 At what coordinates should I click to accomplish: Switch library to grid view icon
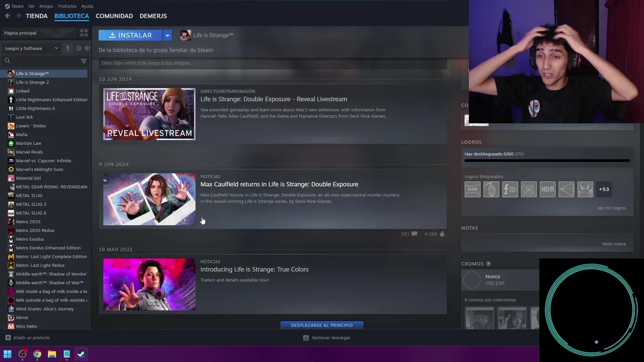[84, 33]
